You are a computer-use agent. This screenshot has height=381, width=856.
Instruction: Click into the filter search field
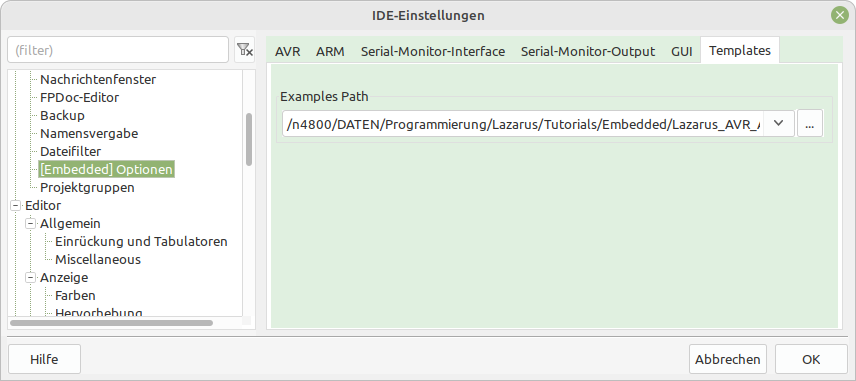tap(118, 50)
